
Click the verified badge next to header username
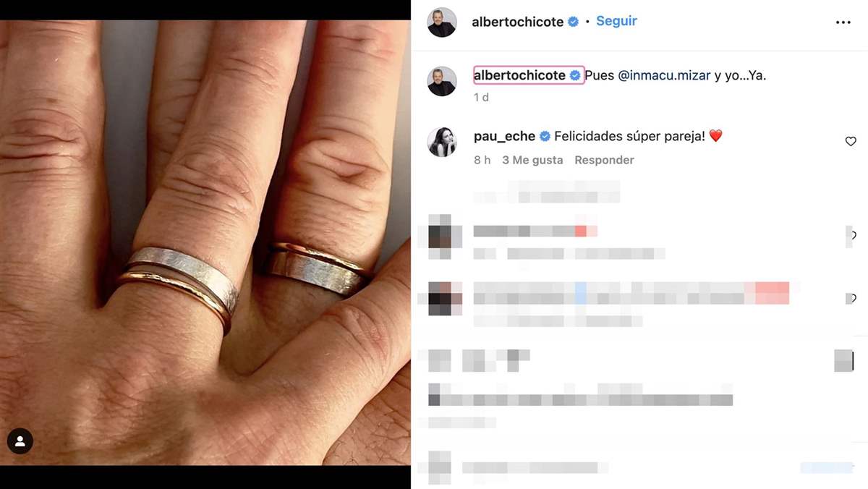tap(573, 22)
